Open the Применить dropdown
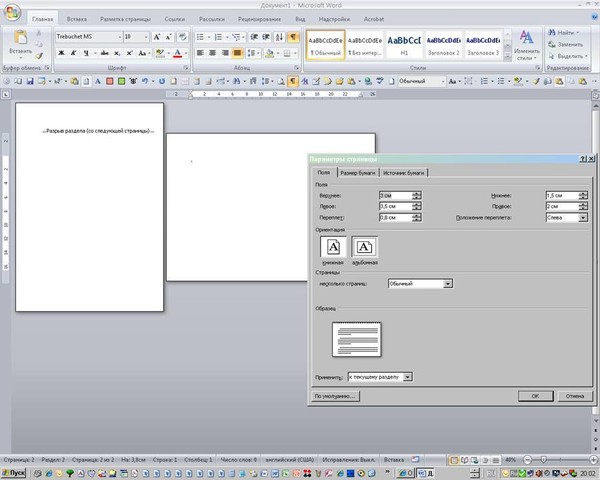This screenshot has width=600, height=480. pos(408,377)
